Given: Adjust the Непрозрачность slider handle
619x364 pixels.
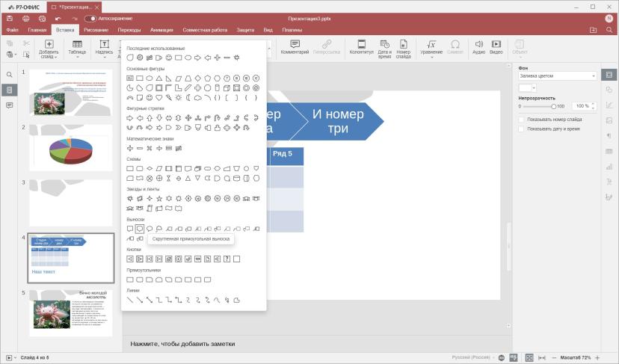Looking at the screenshot, I should (x=553, y=106).
